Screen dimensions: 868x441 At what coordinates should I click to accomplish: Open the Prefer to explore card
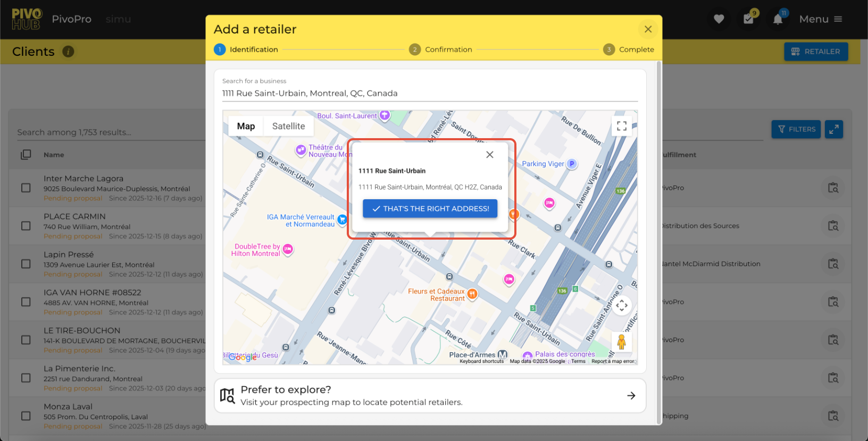(x=430, y=395)
